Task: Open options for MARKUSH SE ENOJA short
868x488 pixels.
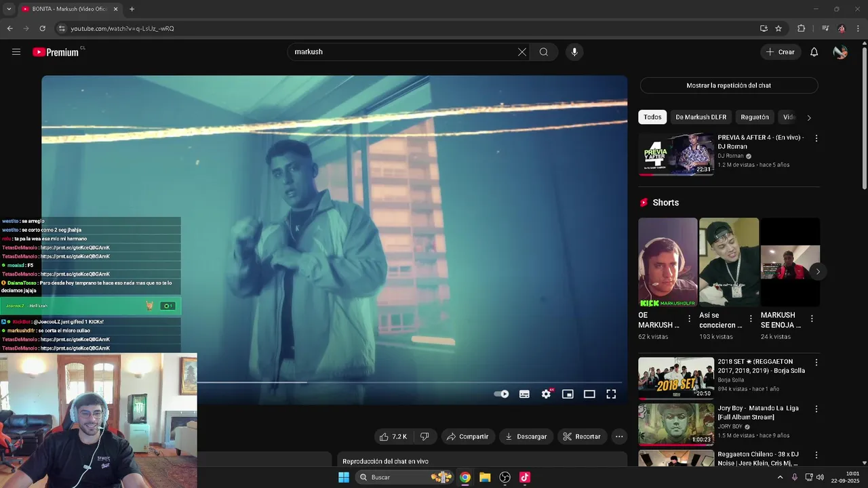Action: (x=812, y=319)
